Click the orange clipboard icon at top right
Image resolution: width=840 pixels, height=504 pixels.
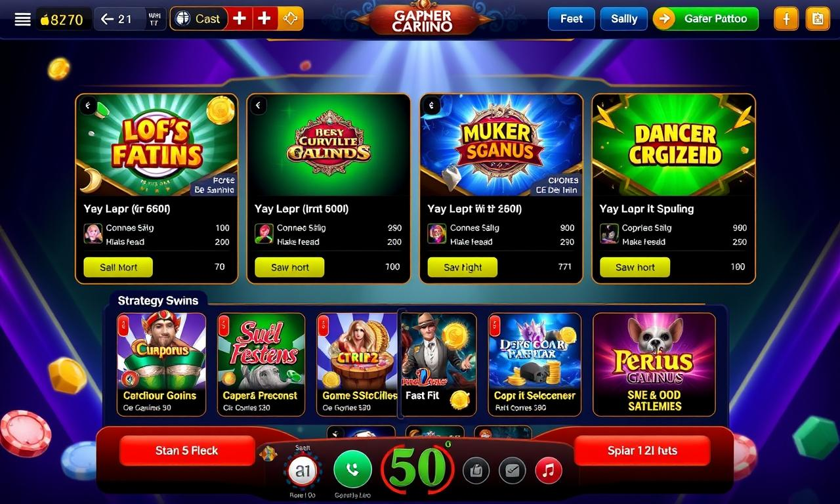(817, 19)
